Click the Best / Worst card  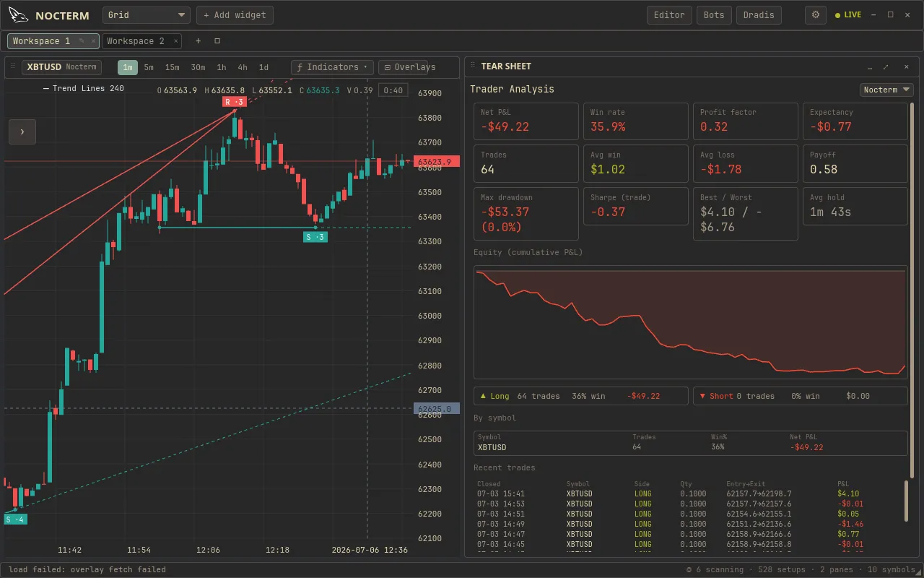pyautogui.click(x=746, y=214)
